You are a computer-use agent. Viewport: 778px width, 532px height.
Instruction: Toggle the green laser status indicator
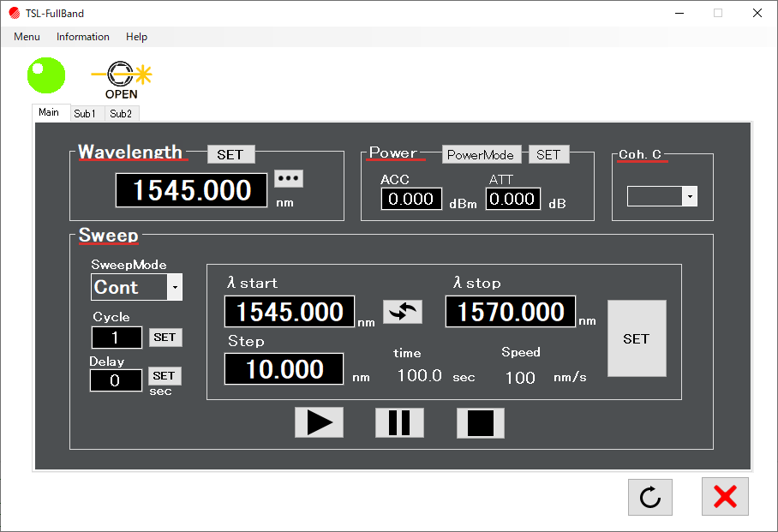click(x=46, y=75)
